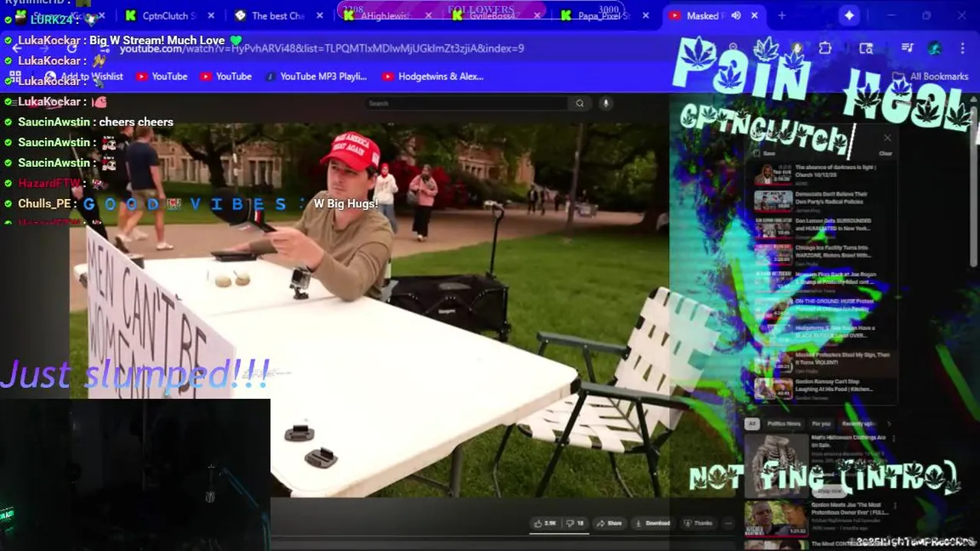Select the Politics News filter chip

coord(784,424)
